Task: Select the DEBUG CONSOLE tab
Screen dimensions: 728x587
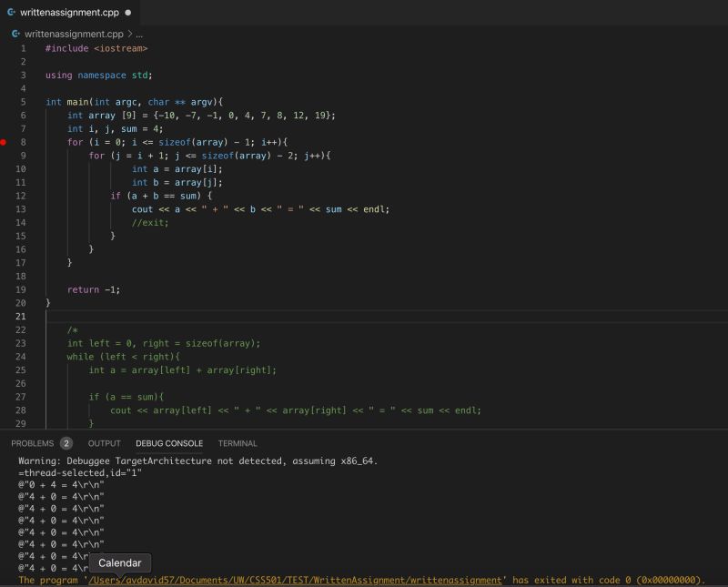Action: (170, 443)
